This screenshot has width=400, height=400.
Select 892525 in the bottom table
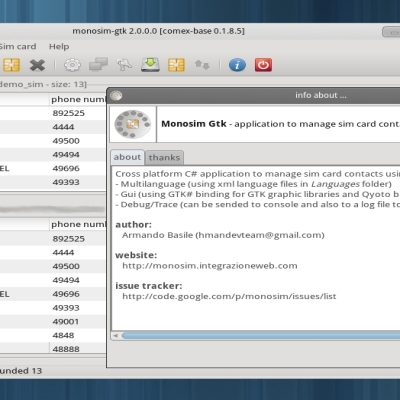69,239
